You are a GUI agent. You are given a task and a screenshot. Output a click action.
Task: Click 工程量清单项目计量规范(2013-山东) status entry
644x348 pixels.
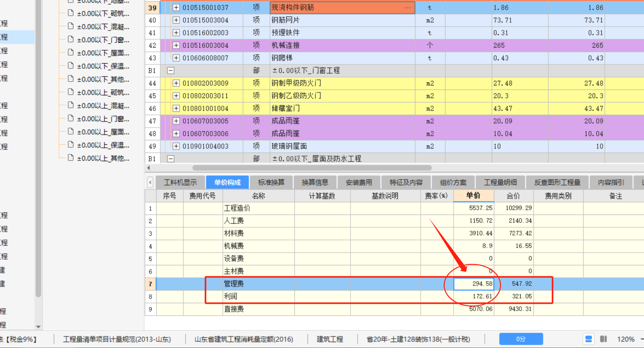click(x=117, y=339)
